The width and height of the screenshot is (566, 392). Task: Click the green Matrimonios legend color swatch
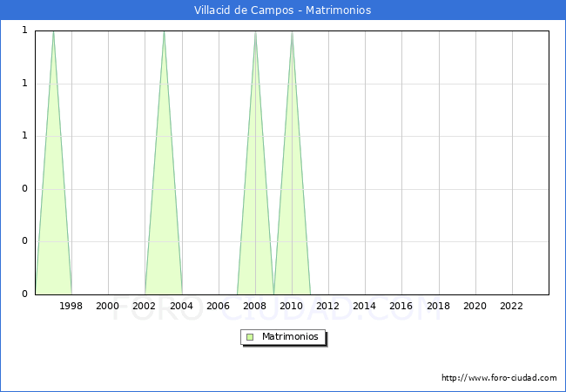tap(250, 337)
